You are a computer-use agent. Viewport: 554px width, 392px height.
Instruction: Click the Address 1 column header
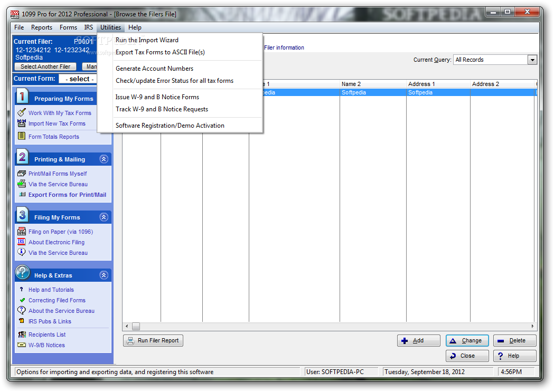pyautogui.click(x=438, y=83)
